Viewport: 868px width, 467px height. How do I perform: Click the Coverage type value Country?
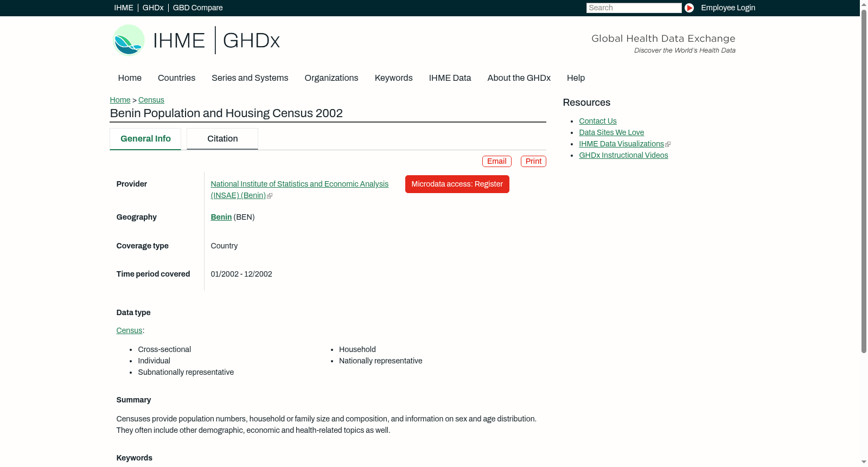[224, 246]
